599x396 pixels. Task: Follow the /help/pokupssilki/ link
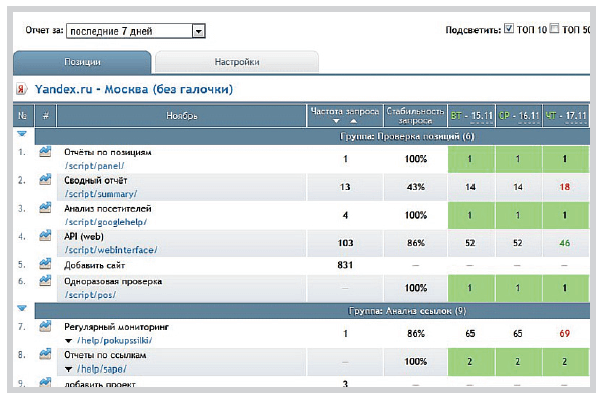point(115,340)
